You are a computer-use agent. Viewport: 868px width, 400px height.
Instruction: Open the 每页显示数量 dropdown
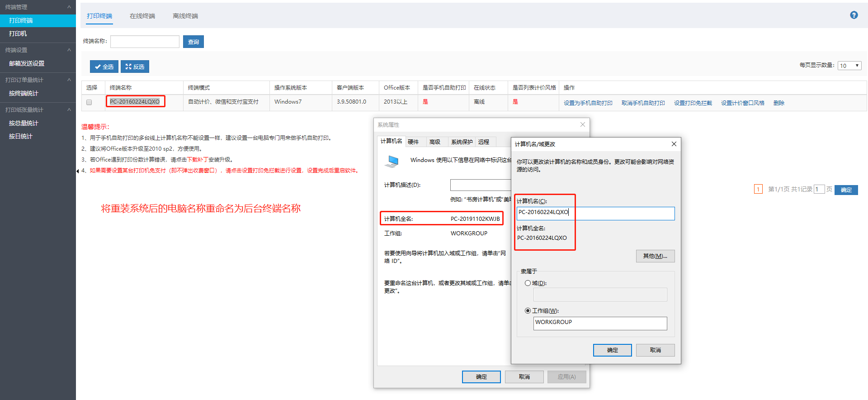[849, 66]
